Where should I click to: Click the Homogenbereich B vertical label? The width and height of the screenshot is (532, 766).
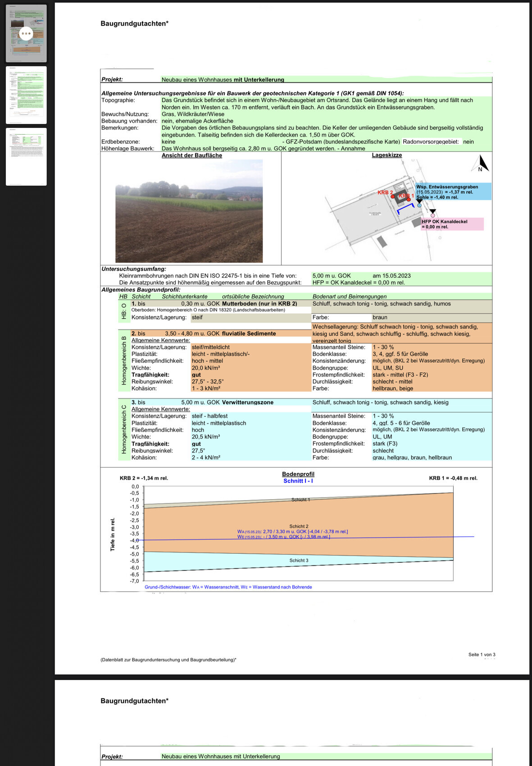click(x=124, y=360)
